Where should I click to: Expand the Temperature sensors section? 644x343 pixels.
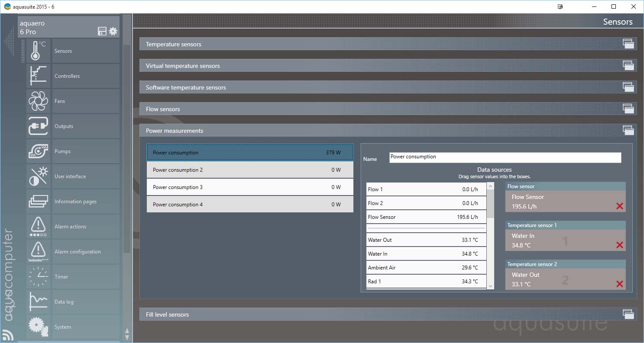[x=628, y=44]
